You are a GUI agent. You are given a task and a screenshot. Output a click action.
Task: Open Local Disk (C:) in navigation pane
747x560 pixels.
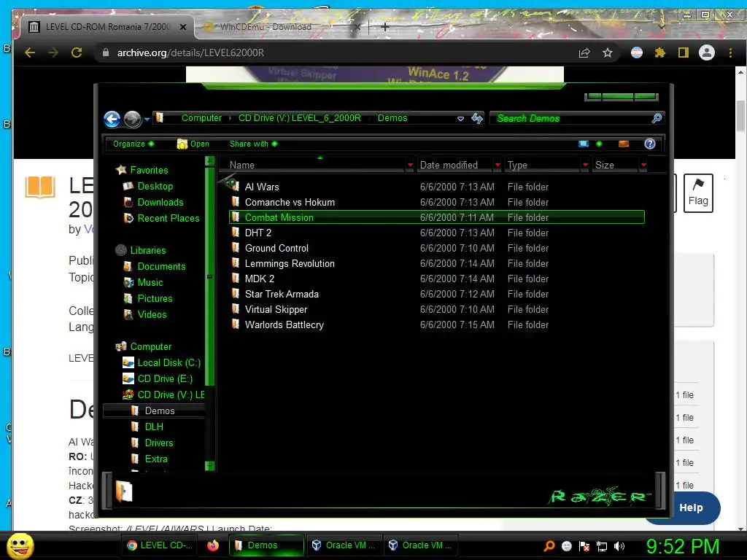pyautogui.click(x=169, y=362)
